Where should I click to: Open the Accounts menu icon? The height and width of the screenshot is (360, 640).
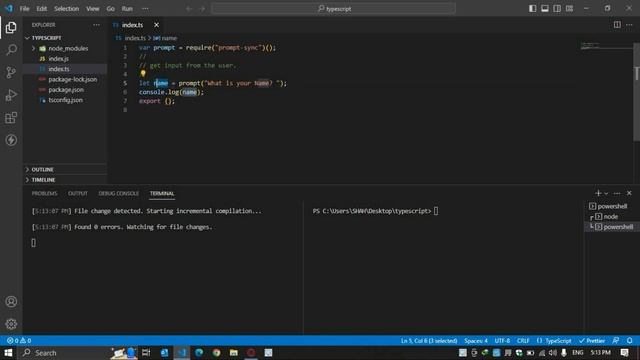click(x=11, y=302)
